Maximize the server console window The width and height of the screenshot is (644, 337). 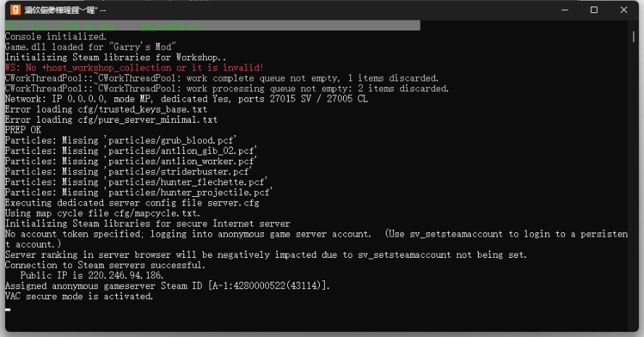pyautogui.click(x=594, y=10)
